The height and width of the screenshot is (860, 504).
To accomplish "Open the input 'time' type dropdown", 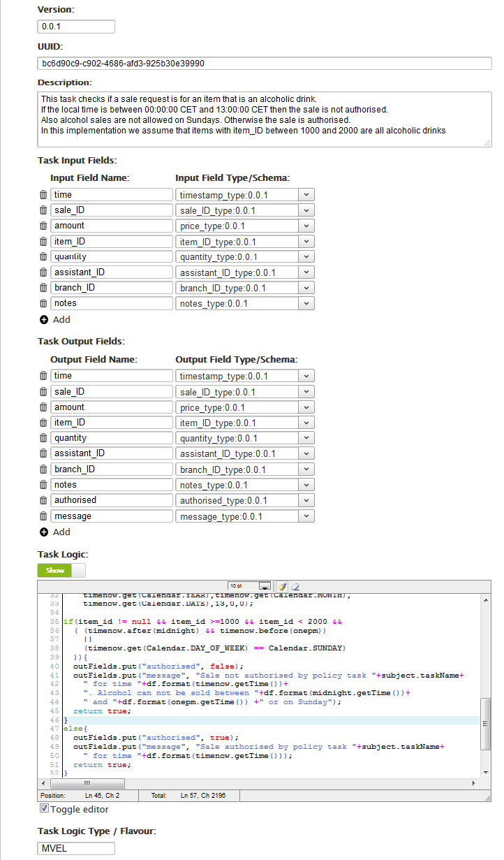I will pyautogui.click(x=306, y=195).
